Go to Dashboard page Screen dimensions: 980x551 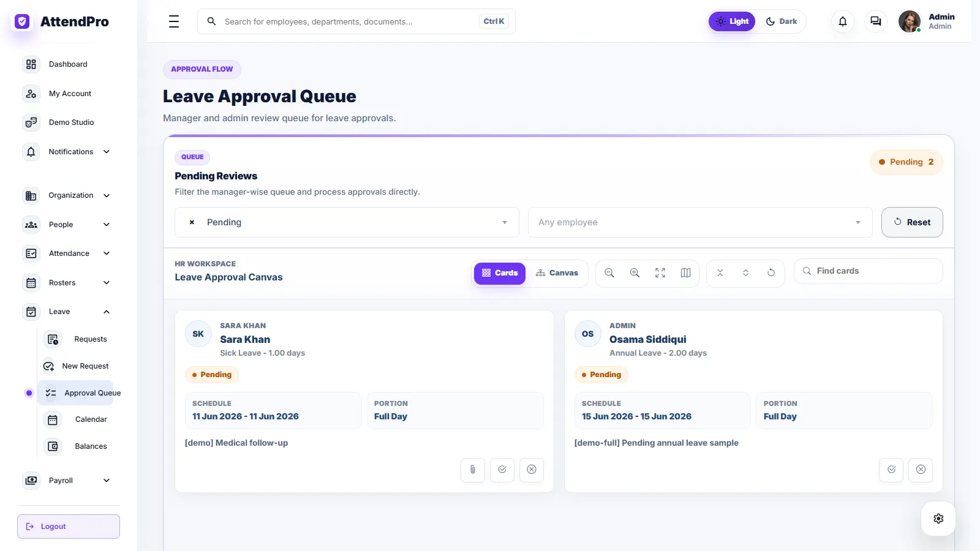[x=68, y=64]
